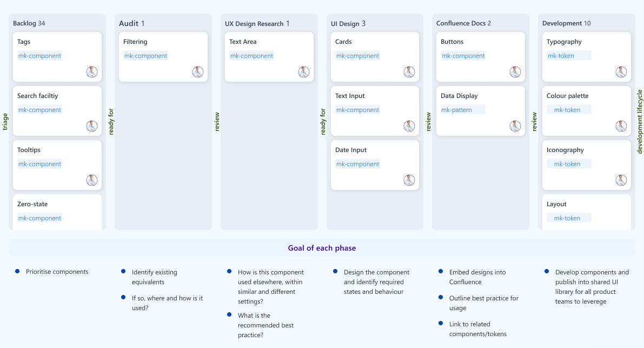Click the avatar on the Colour palette card
This screenshot has width=644, height=348.
[621, 126]
